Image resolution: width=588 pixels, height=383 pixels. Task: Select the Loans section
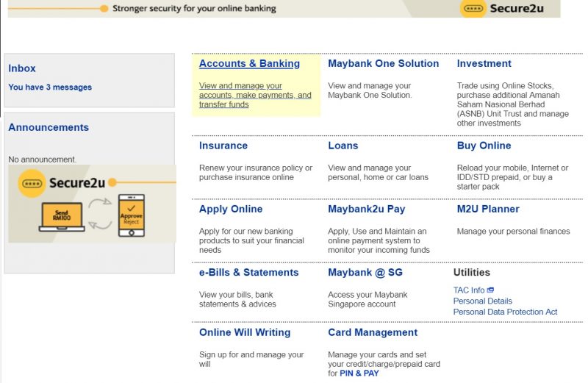pyautogui.click(x=343, y=146)
